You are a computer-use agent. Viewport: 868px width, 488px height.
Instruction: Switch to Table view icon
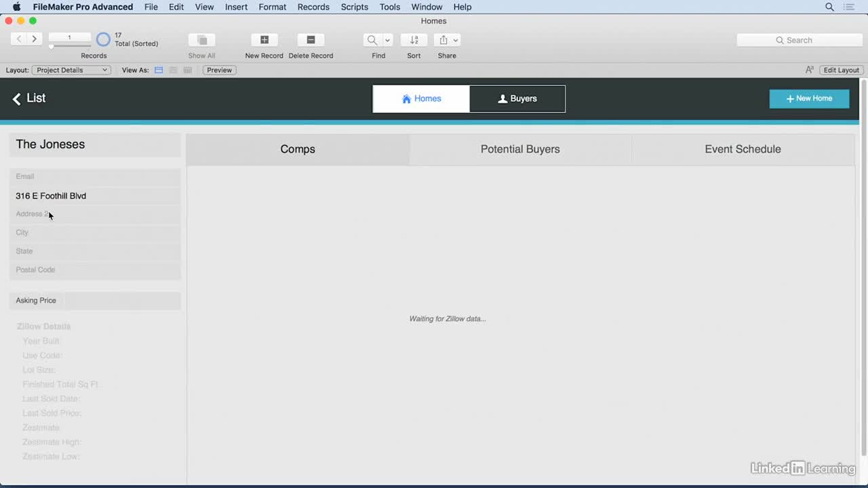188,70
